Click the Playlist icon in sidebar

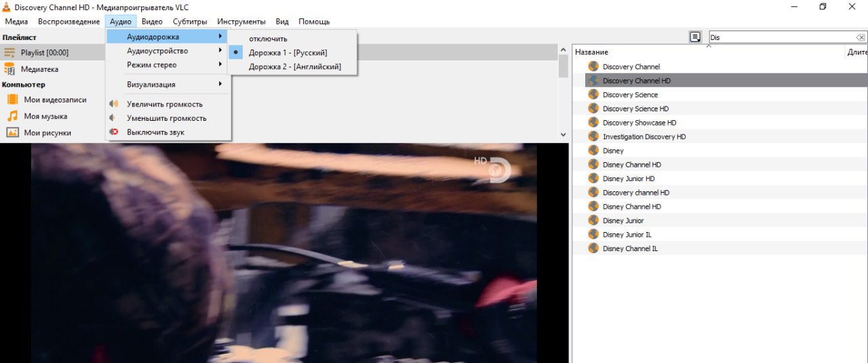[x=9, y=53]
